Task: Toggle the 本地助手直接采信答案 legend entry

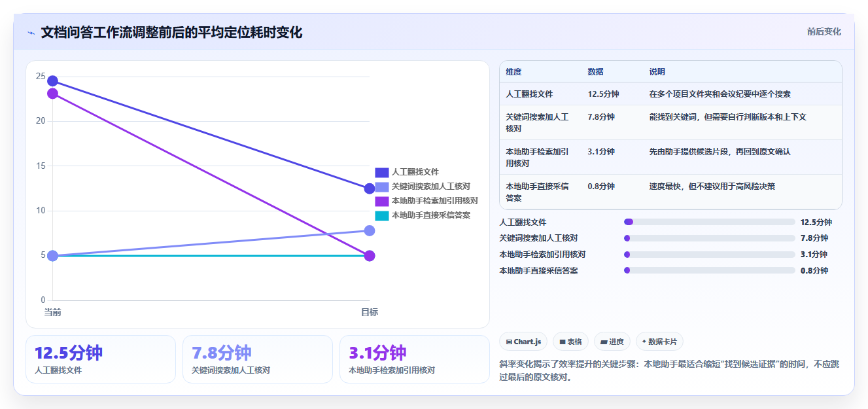Action: tap(423, 215)
